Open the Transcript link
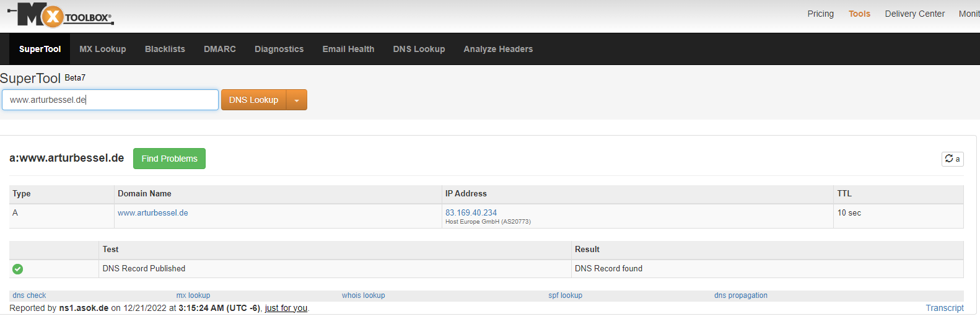Screen dimensions: 980x319 coord(945,308)
